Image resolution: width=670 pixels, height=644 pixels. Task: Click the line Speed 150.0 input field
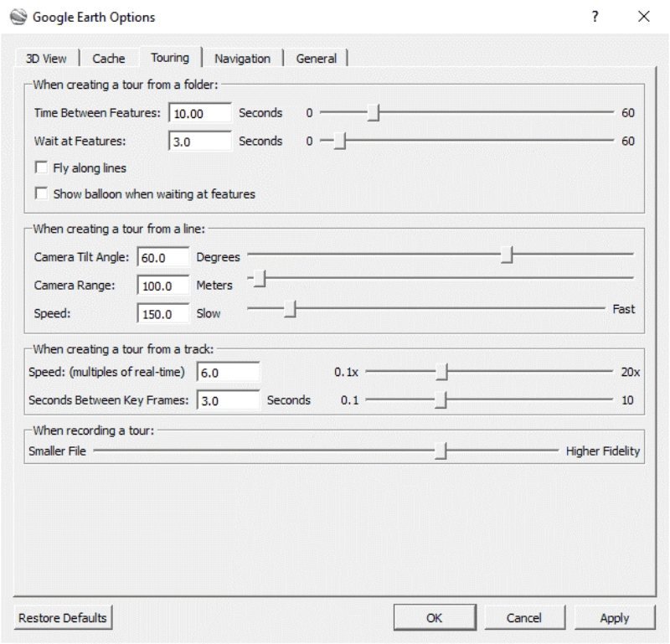tap(163, 314)
